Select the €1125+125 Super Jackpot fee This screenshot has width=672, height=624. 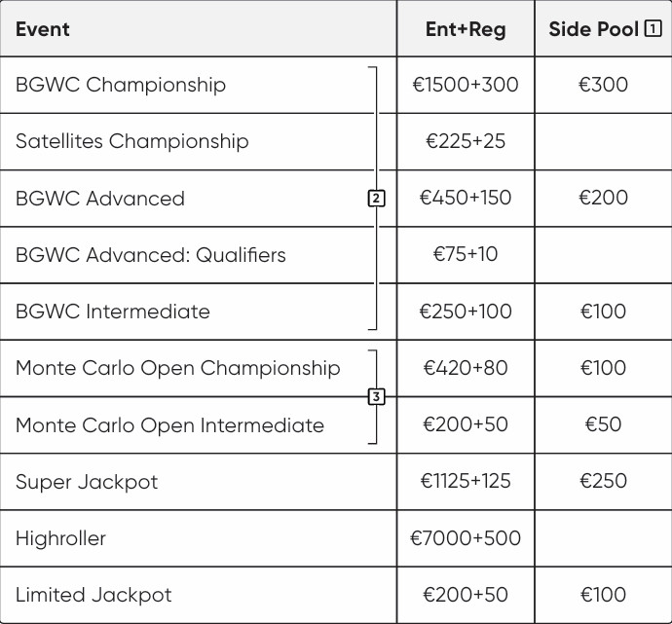(x=466, y=481)
